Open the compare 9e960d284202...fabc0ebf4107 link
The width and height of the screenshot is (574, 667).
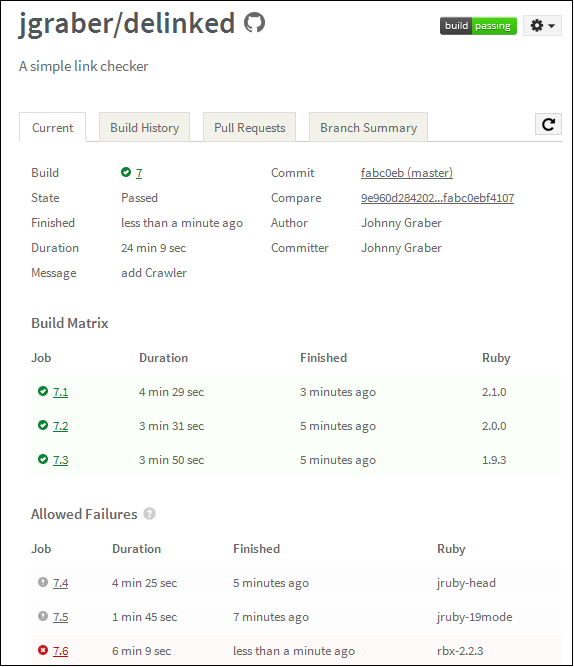[437, 198]
